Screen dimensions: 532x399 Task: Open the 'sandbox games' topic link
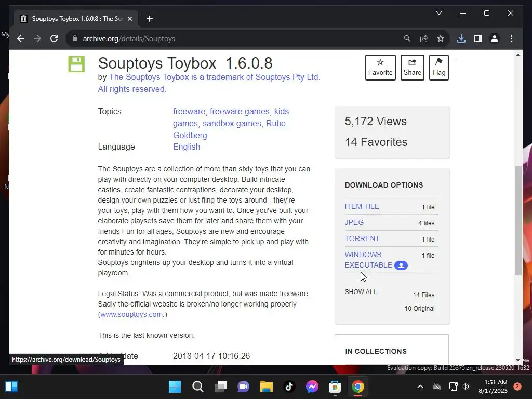[232, 123]
